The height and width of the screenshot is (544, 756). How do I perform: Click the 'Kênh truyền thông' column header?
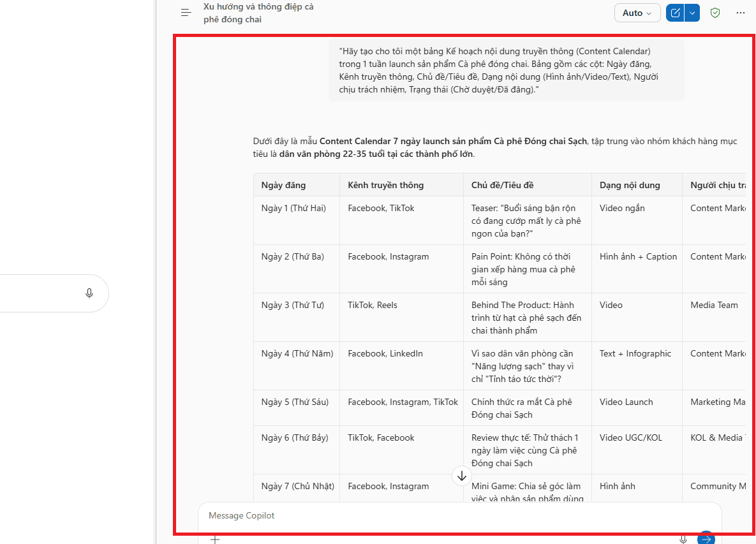[x=402, y=185]
